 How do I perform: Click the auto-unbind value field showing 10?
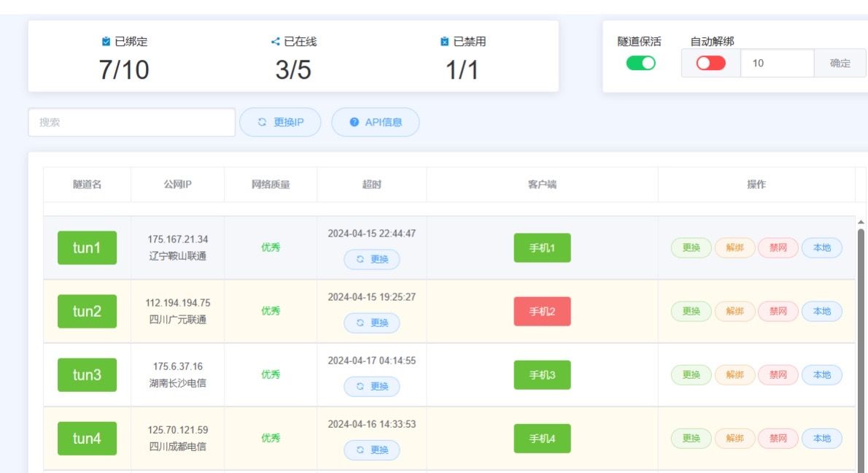click(777, 64)
